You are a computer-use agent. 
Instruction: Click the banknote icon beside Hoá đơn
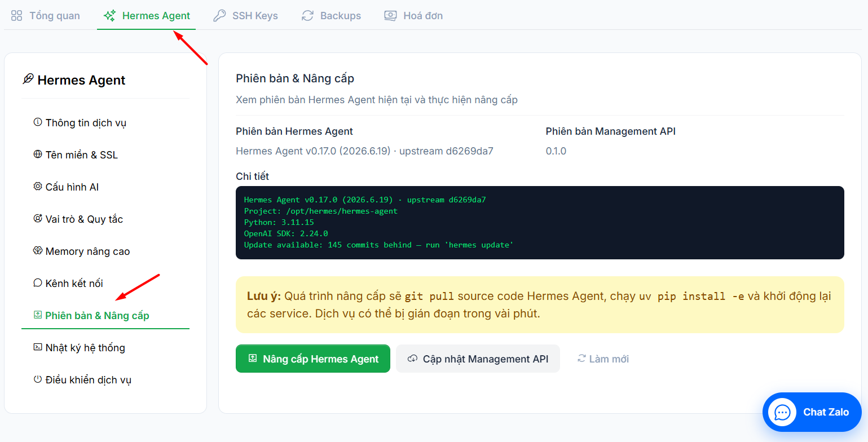390,16
